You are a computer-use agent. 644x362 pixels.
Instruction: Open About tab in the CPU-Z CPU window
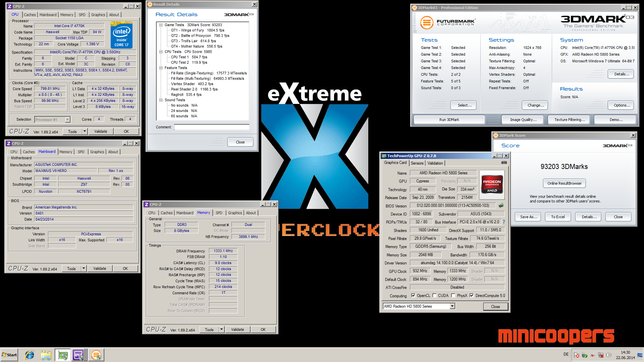coord(114,15)
